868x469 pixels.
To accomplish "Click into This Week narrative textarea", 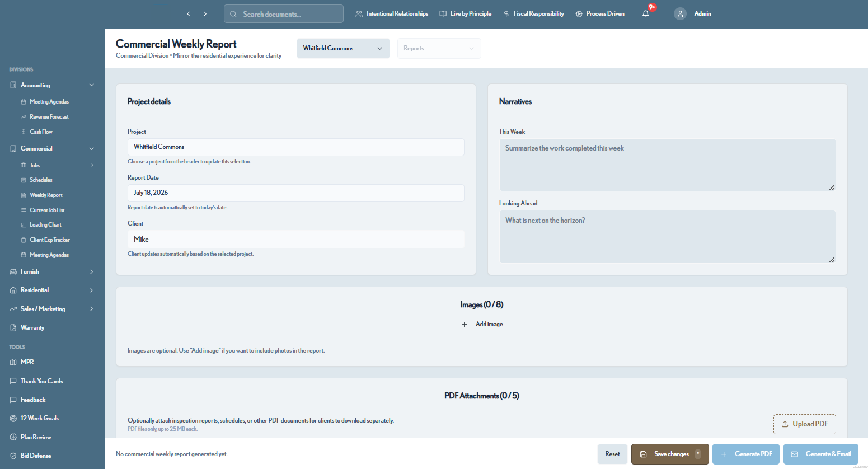I will tap(667, 165).
